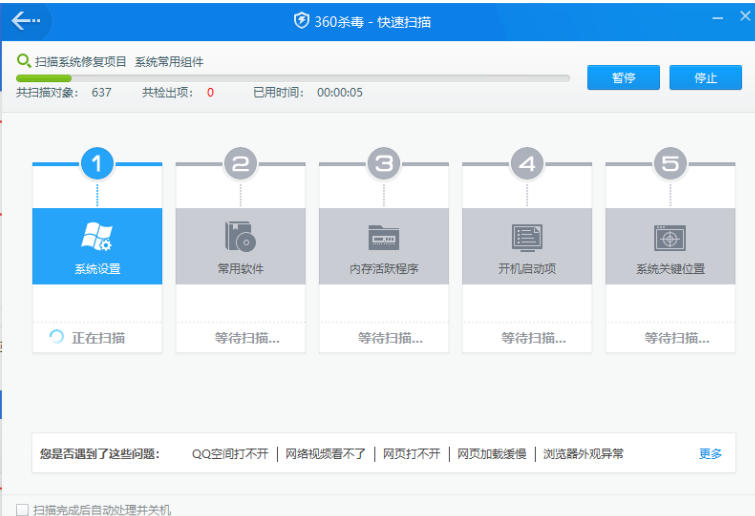Pause the scan with 暂停
The width and height of the screenshot is (755, 516).
[x=623, y=77]
